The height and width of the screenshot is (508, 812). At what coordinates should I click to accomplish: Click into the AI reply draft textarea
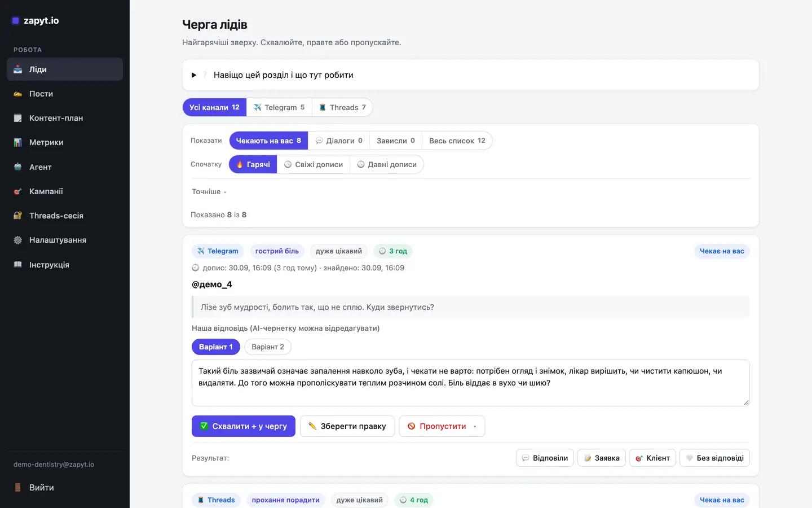[471, 383]
